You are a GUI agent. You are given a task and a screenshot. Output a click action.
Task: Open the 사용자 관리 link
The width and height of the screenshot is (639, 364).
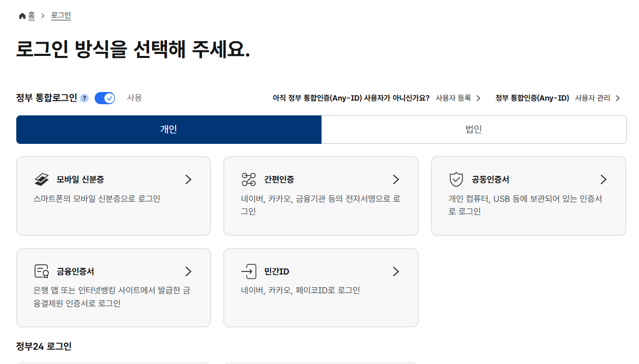[x=593, y=98]
